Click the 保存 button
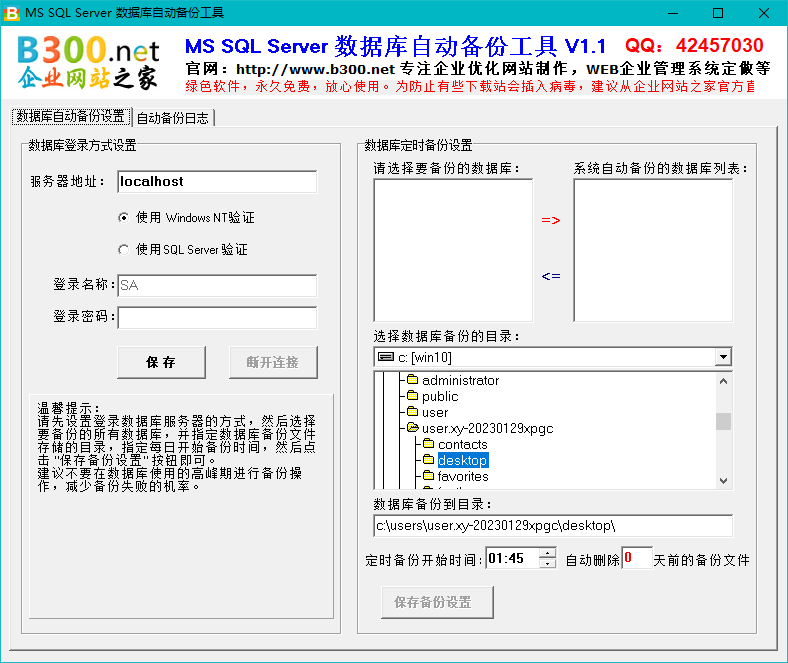The width and height of the screenshot is (788, 663). click(x=161, y=362)
